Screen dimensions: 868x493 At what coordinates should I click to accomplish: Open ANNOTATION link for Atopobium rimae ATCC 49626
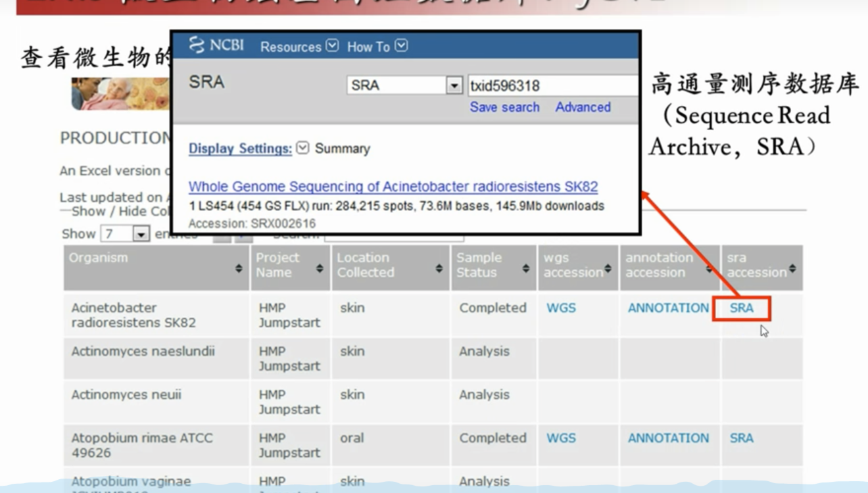click(668, 438)
